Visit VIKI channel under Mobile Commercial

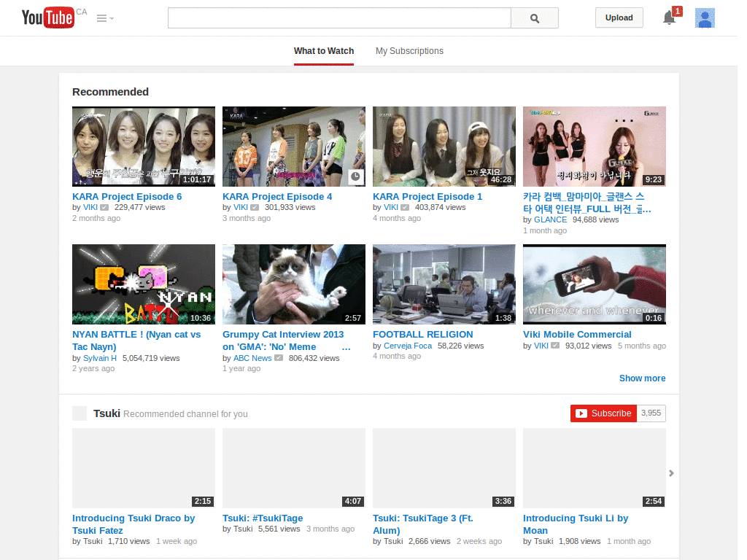541,346
